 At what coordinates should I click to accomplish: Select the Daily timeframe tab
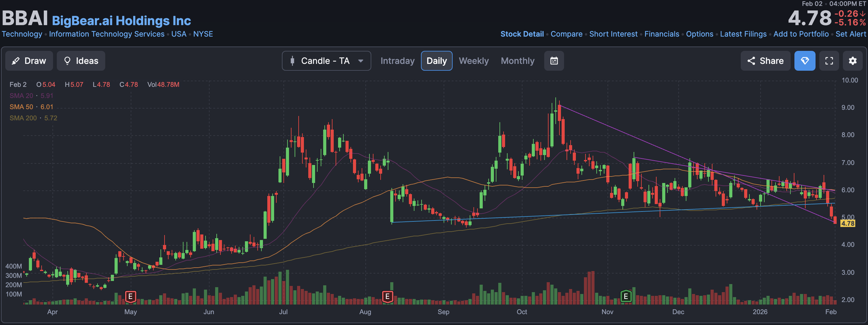point(436,61)
